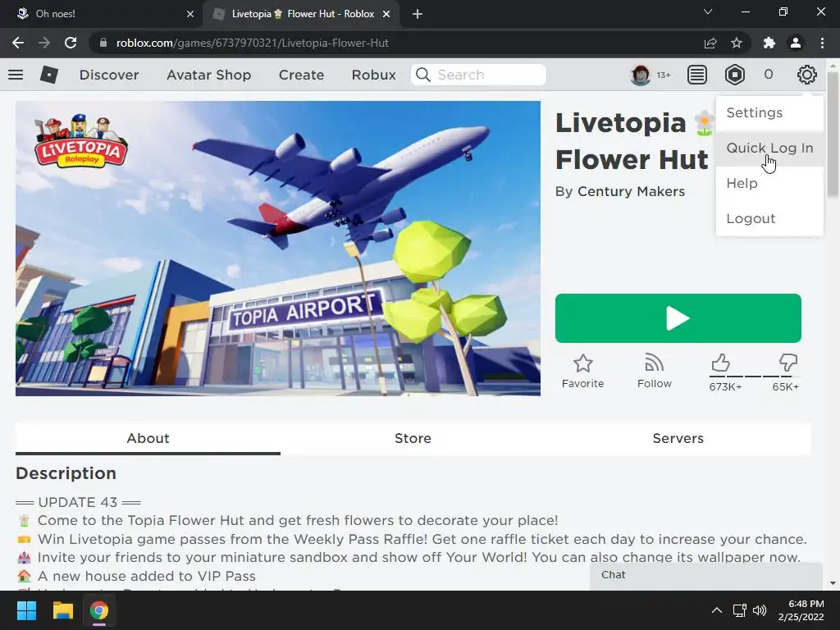Image resolution: width=840 pixels, height=630 pixels.
Task: Switch to the Servers tab
Action: pos(678,438)
